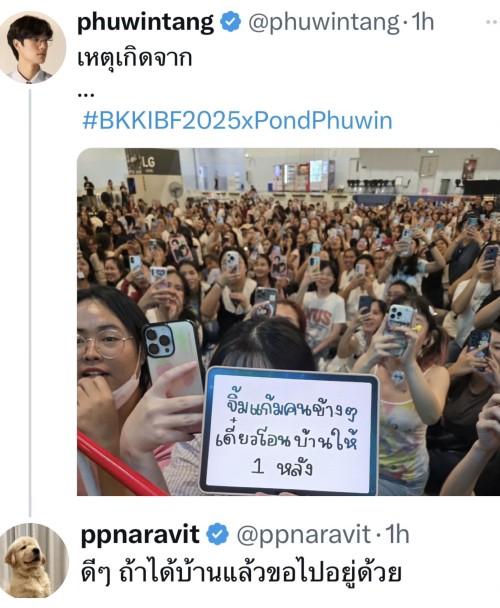This screenshot has height=608, width=500.
Task: Click the tablet sign in the photo
Action: point(289,430)
